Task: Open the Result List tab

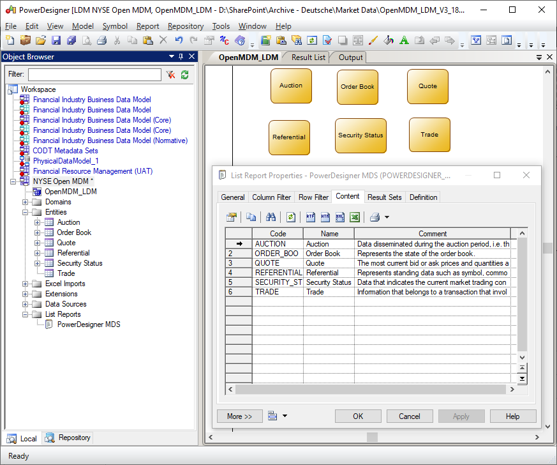Action: 308,57
